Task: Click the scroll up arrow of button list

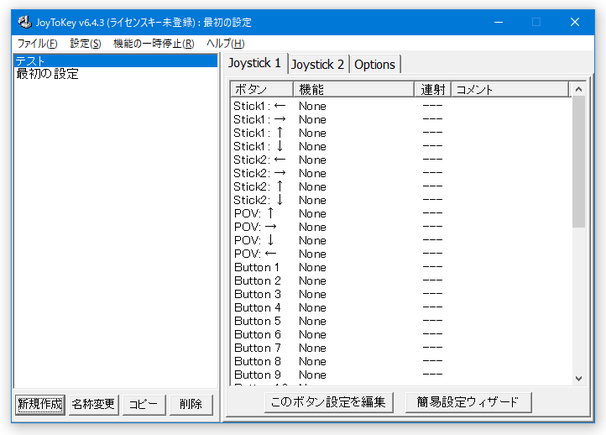Action: [579, 89]
